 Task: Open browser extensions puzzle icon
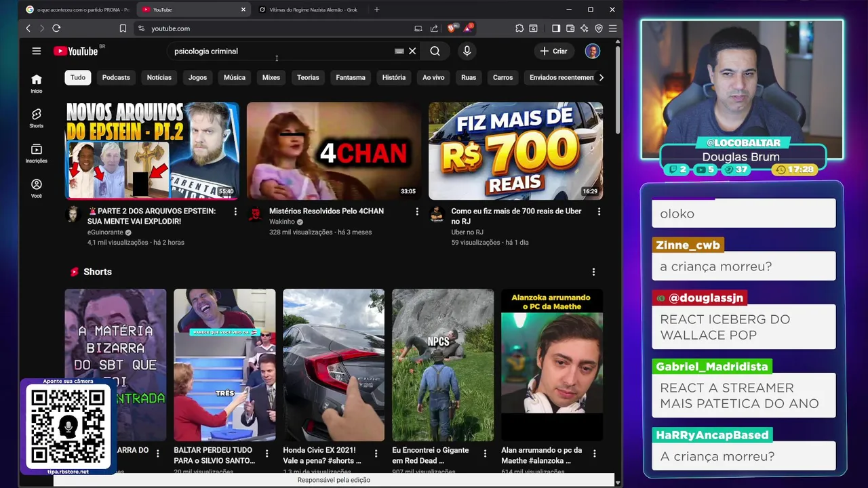[519, 28]
